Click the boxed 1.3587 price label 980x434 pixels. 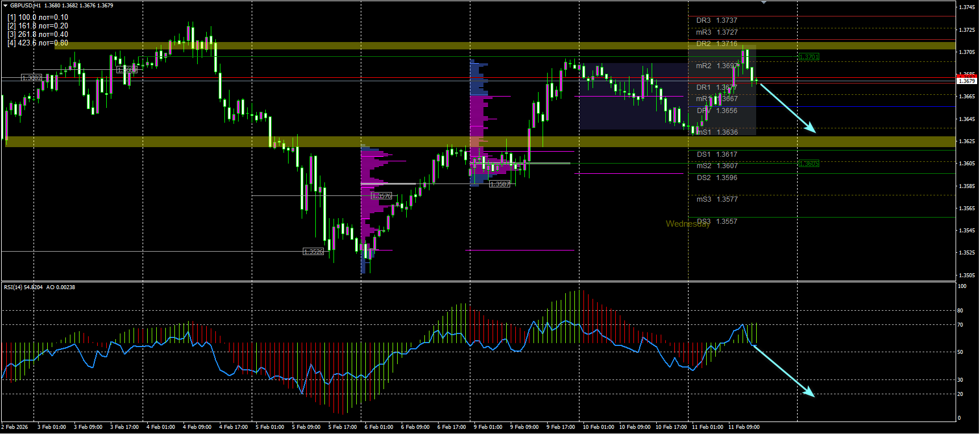500,184
